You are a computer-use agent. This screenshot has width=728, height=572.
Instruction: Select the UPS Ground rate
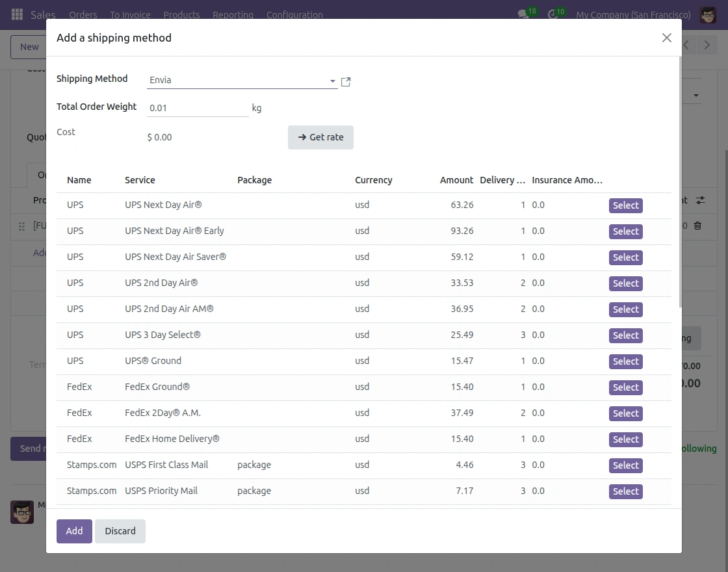pos(625,361)
